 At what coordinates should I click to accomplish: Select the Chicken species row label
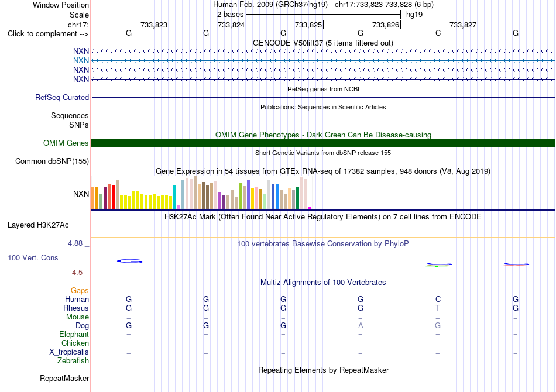75,343
